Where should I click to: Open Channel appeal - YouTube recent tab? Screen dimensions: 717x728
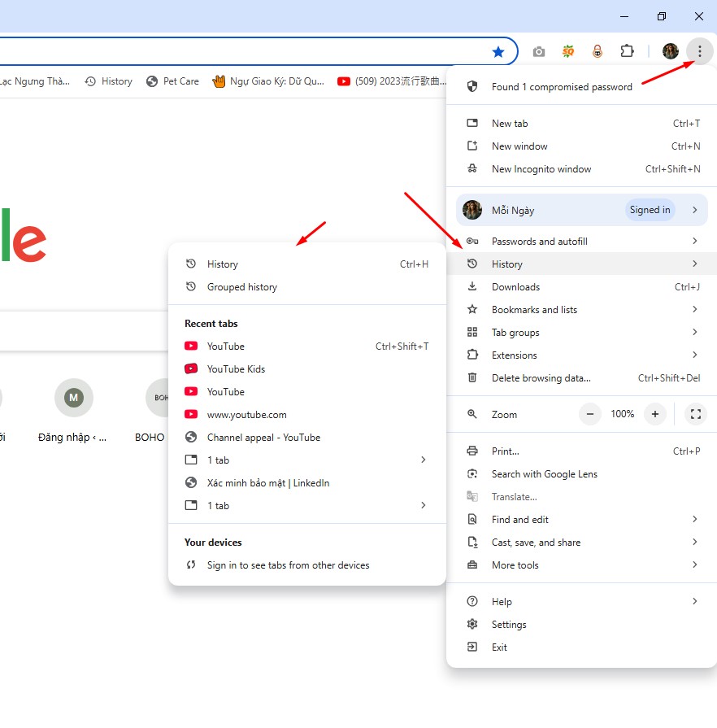[x=263, y=438]
